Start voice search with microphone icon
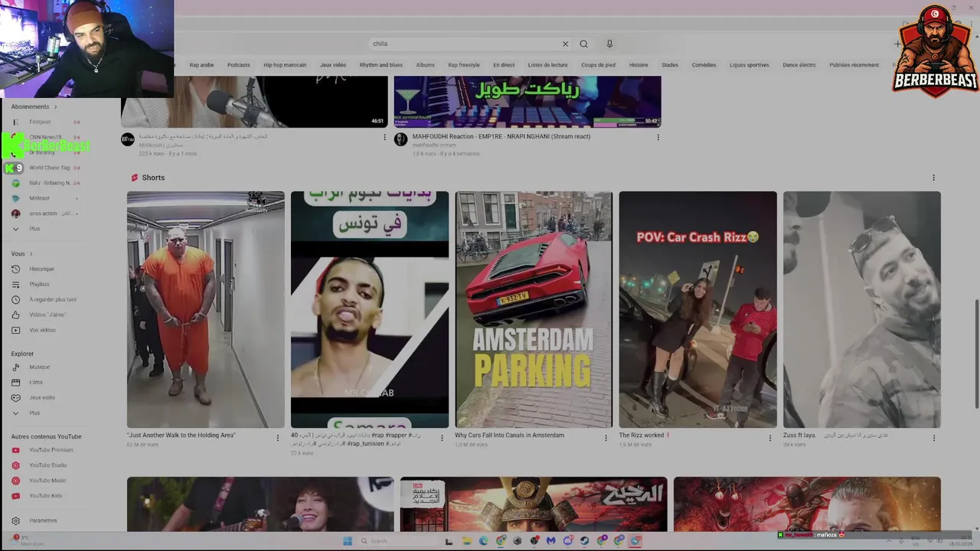This screenshot has width=980, height=551. tap(609, 44)
